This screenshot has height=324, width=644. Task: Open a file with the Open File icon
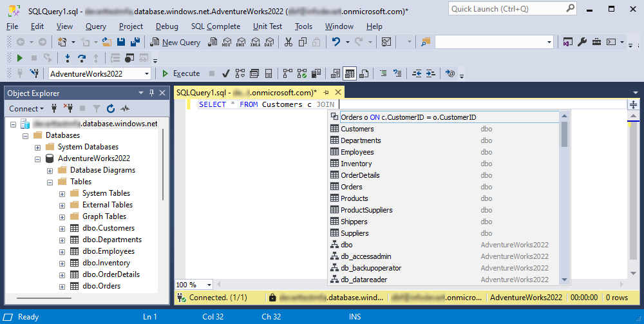click(x=107, y=42)
